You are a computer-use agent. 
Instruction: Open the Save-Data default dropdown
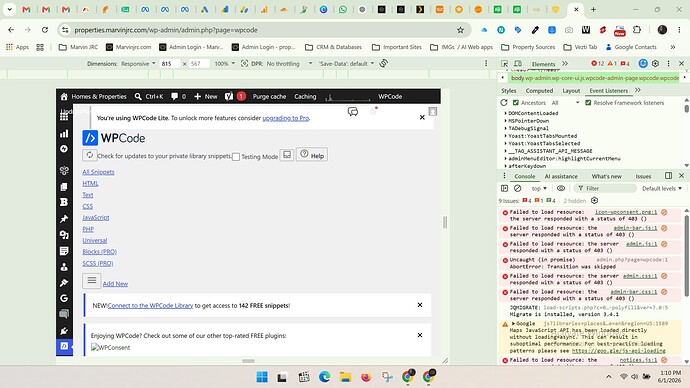[x=347, y=64]
